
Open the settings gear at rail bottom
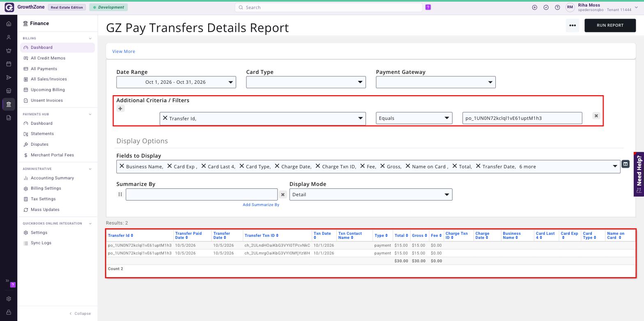pyautogui.click(x=9, y=299)
